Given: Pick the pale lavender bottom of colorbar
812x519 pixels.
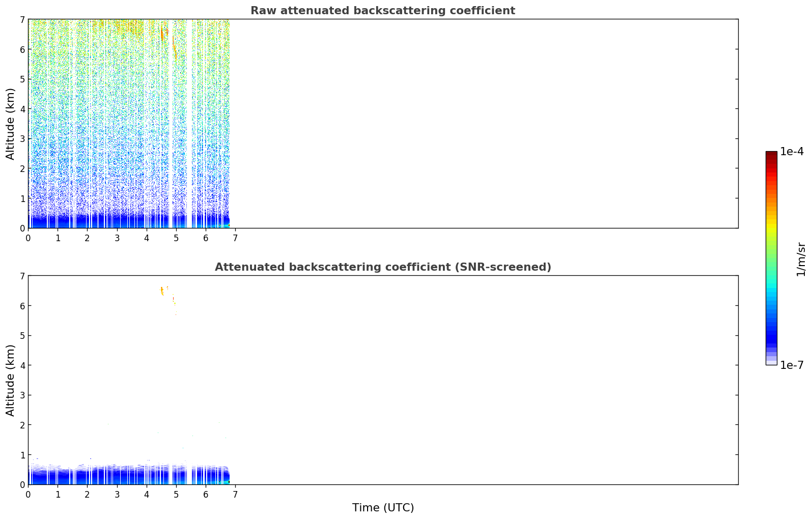Looking at the screenshot, I should point(771,361).
